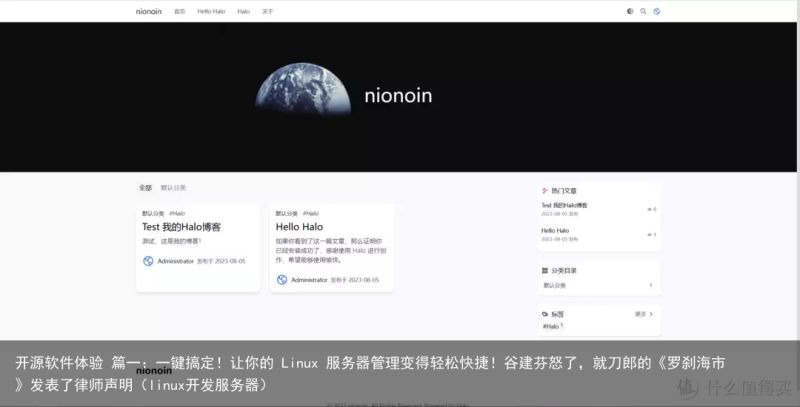
Task: Select the 全部 category tab
Action: pyautogui.click(x=145, y=188)
